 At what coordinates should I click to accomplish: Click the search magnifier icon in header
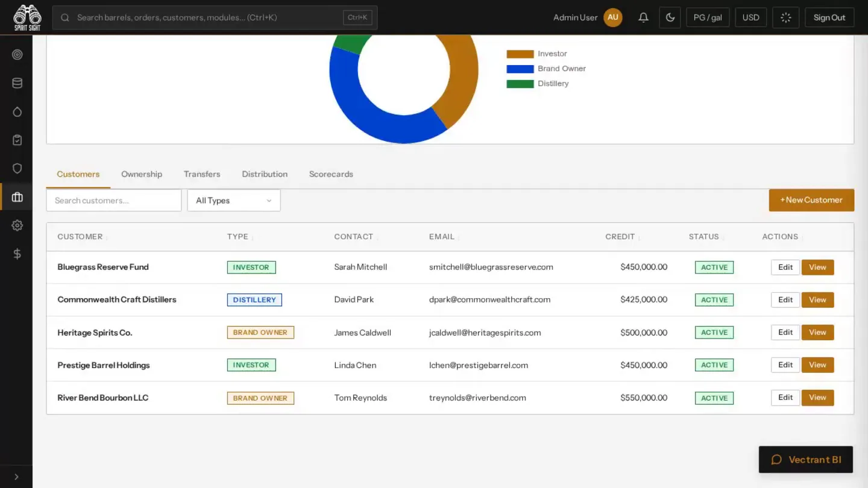[65, 17]
